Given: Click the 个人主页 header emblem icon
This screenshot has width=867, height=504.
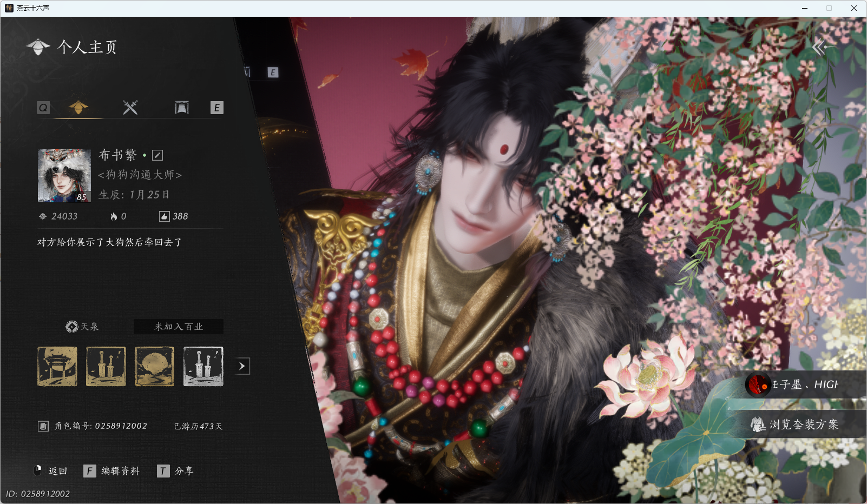Looking at the screenshot, I should 38,47.
